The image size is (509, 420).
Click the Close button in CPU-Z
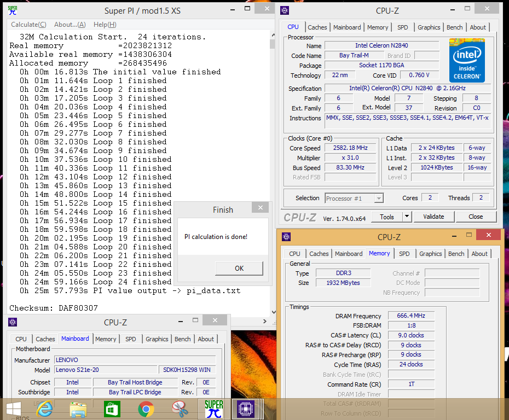[x=476, y=217]
